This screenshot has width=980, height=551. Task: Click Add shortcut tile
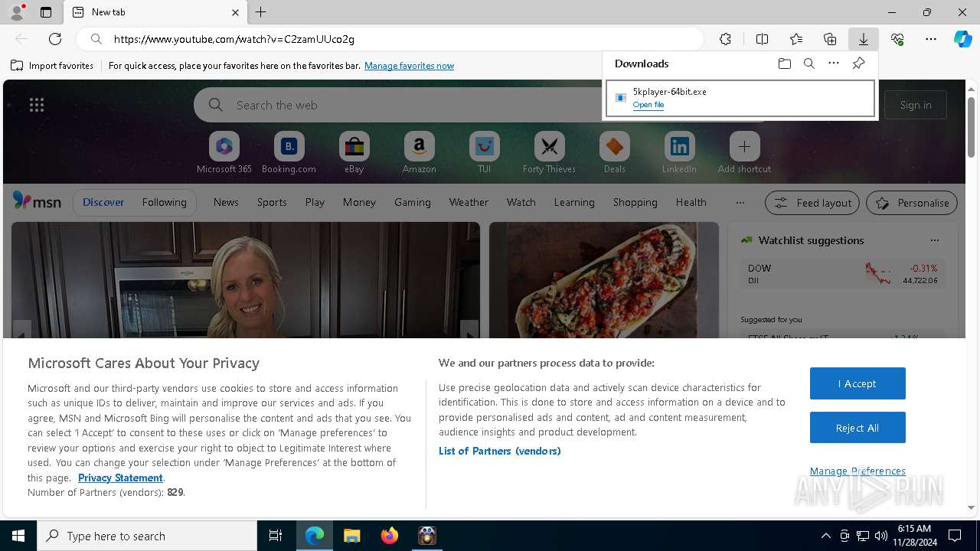coord(744,153)
